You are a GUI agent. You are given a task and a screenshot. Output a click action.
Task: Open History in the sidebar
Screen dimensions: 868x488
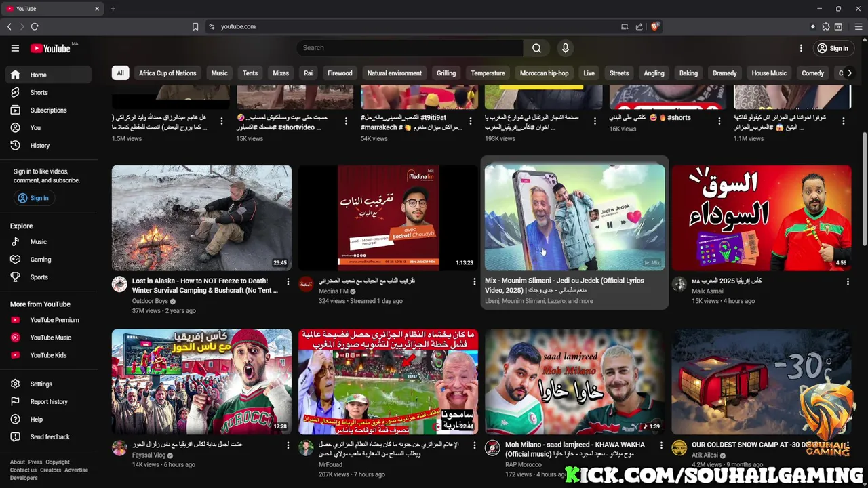coord(47,145)
